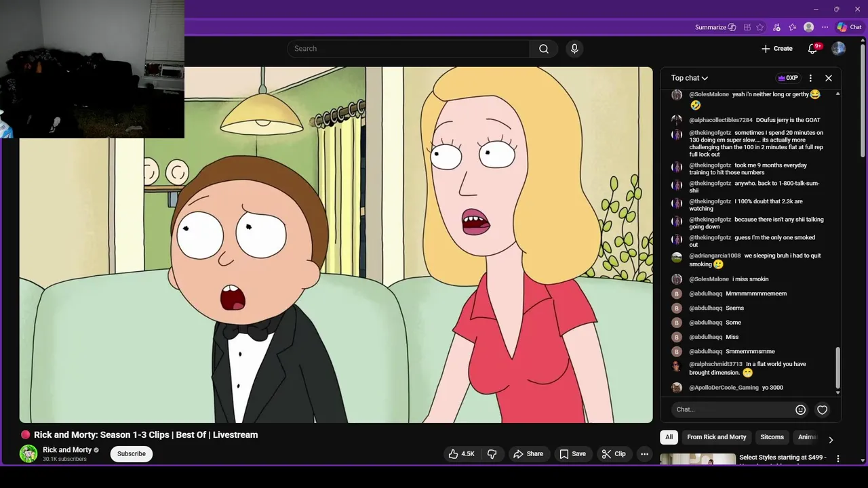Screen dimensions: 868x488
Task: Click the chat scrollbar thumb
Action: coord(838,367)
